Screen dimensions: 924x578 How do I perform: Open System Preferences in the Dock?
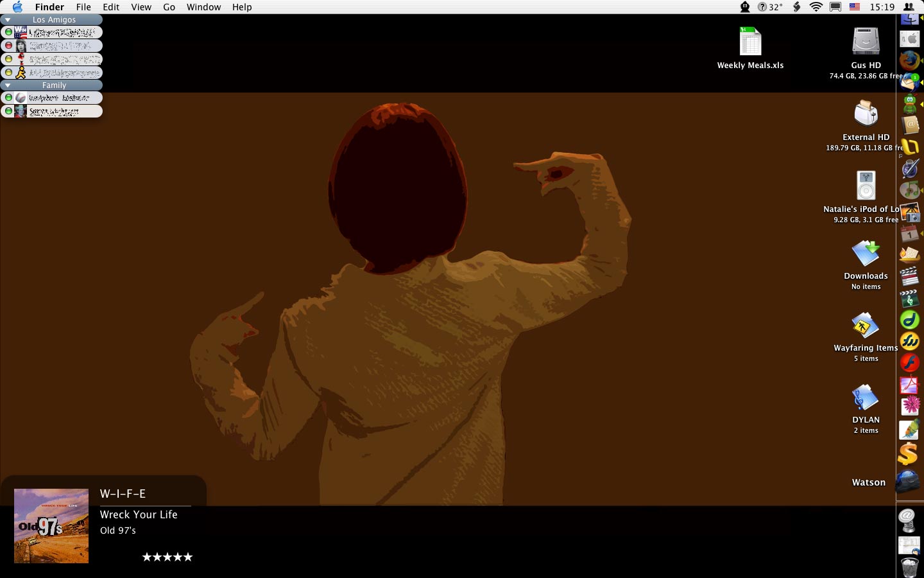click(x=910, y=39)
